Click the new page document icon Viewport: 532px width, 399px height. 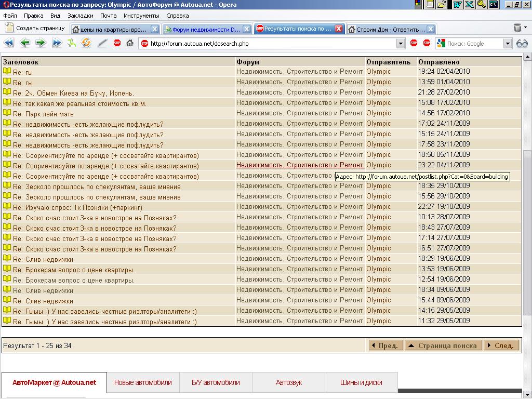[9, 27]
